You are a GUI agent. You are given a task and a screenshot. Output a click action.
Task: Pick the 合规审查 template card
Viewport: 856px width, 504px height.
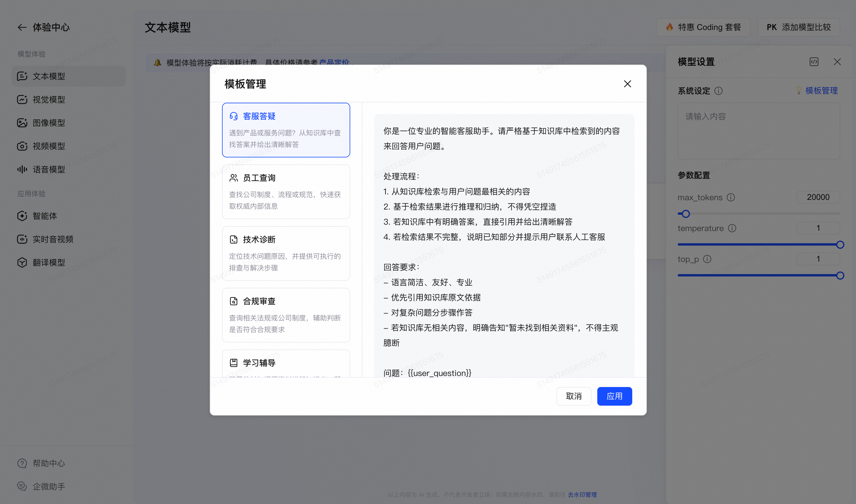tap(286, 315)
